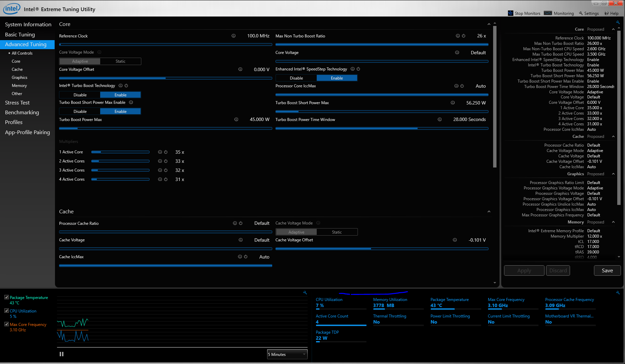Click Stop Monitors
Screen dimensions: 625x364
tap(524, 13)
